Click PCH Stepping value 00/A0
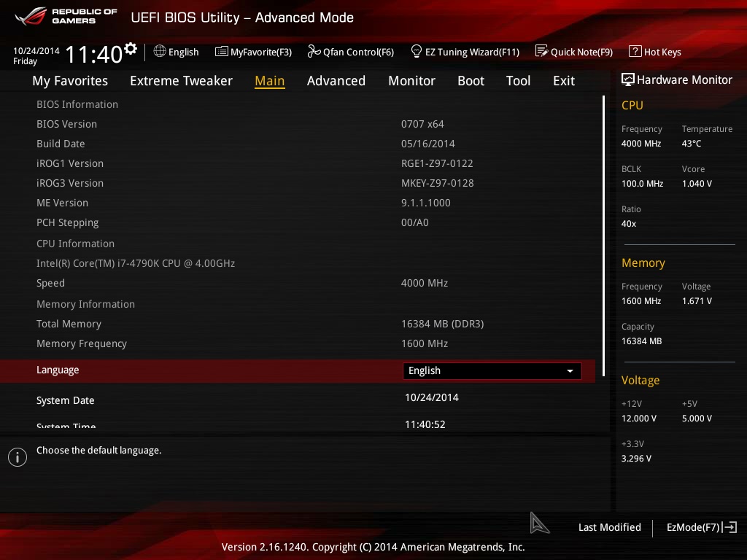Image resolution: width=747 pixels, height=560 pixels. click(x=414, y=222)
